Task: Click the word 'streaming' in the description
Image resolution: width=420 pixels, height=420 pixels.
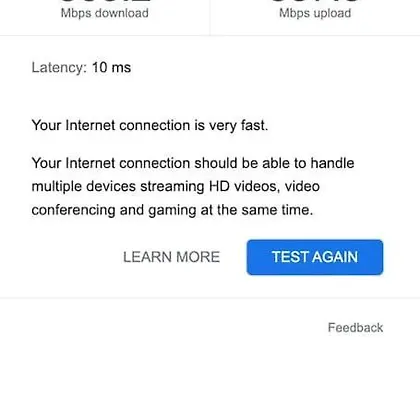Action: pyautogui.click(x=172, y=187)
